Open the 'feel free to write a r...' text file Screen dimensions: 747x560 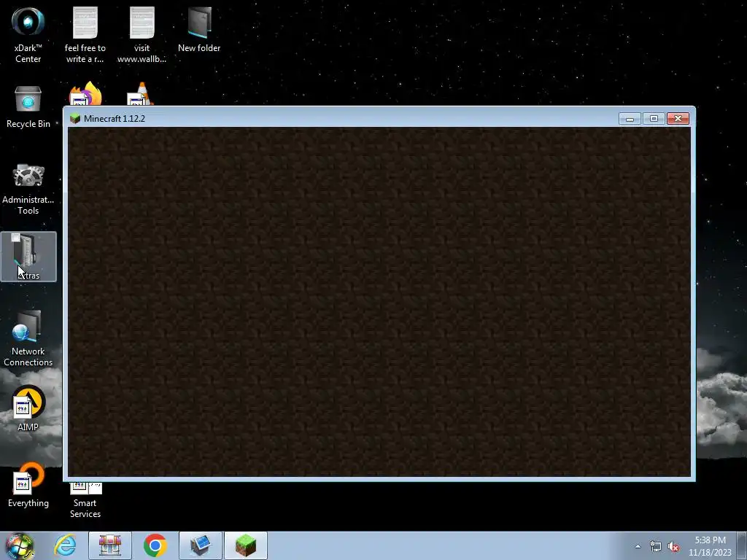85,34
